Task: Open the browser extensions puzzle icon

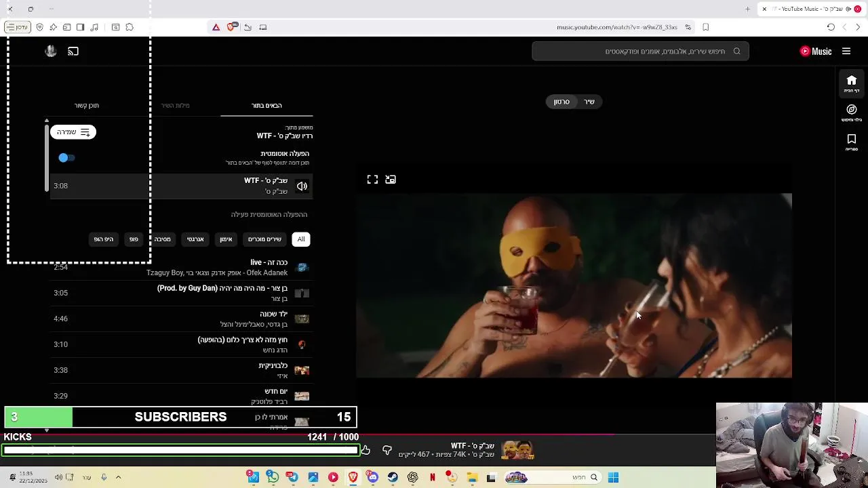Action: coord(130,27)
